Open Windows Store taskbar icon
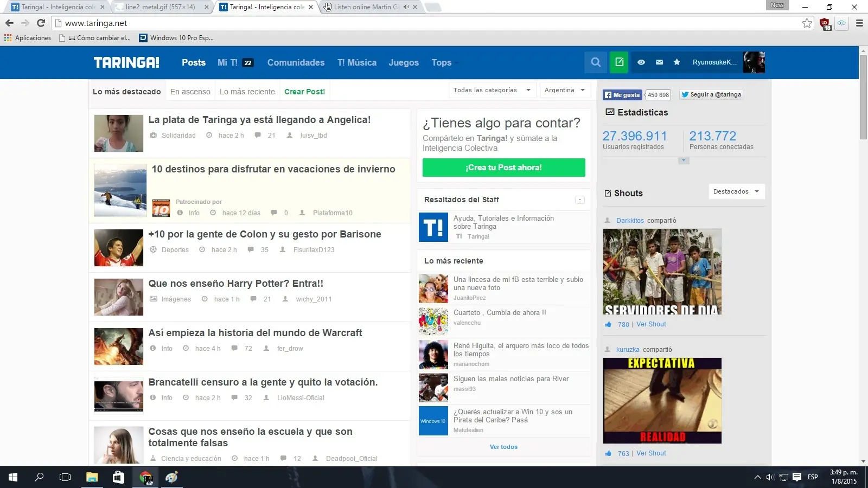The height and width of the screenshot is (488, 868). (118, 477)
